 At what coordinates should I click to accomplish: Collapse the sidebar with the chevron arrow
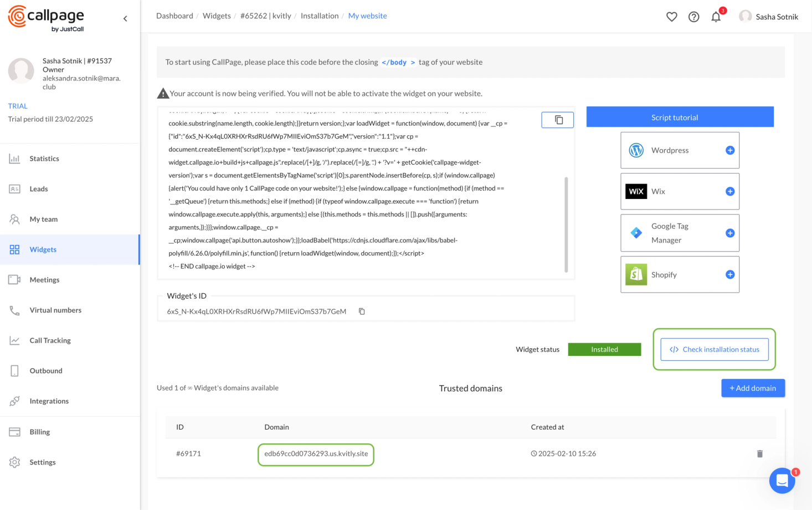[125, 18]
